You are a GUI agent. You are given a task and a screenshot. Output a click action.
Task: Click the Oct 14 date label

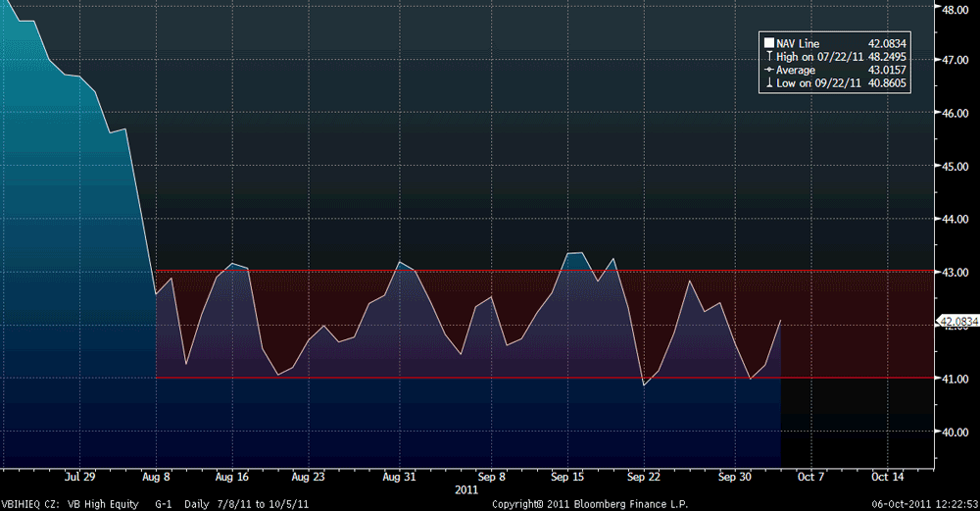tap(888, 477)
